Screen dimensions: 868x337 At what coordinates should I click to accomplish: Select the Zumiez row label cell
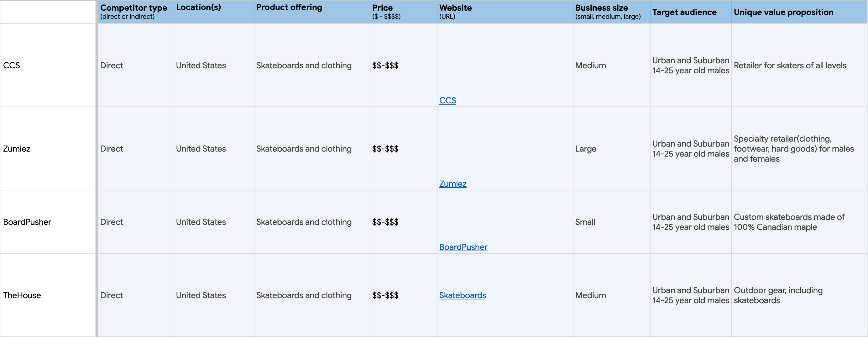[x=48, y=149]
